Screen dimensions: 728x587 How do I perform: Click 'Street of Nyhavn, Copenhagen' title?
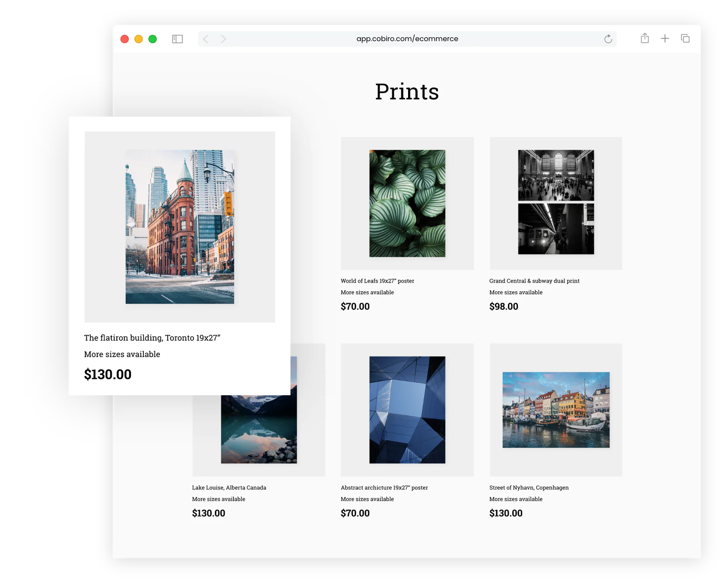pyautogui.click(x=529, y=488)
